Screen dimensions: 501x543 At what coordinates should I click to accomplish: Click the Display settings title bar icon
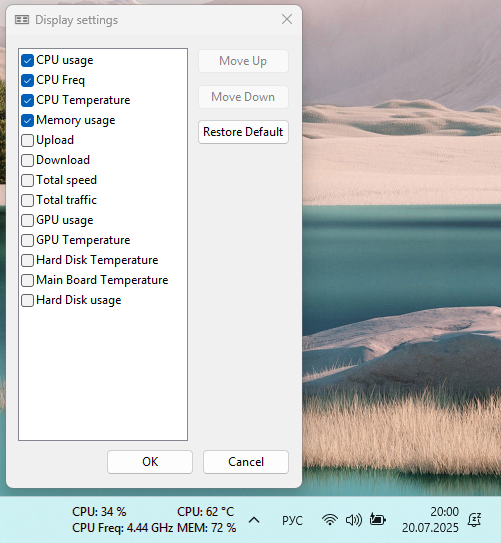point(22,20)
